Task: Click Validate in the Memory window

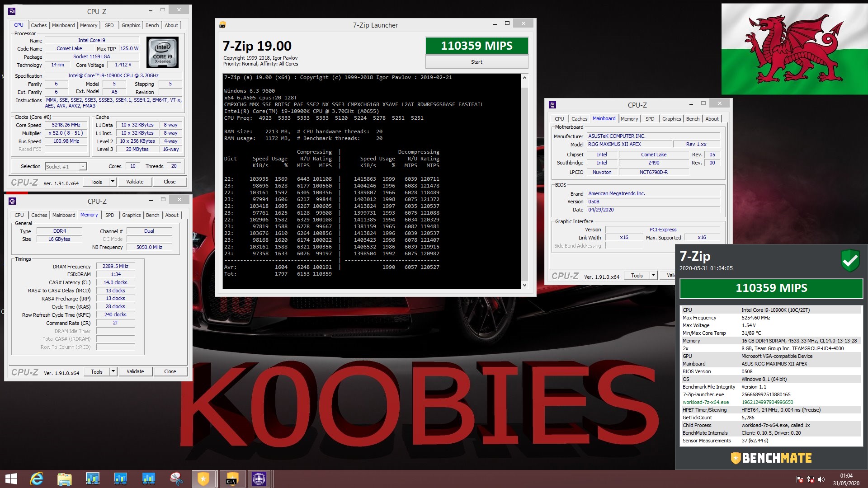Action: (135, 371)
